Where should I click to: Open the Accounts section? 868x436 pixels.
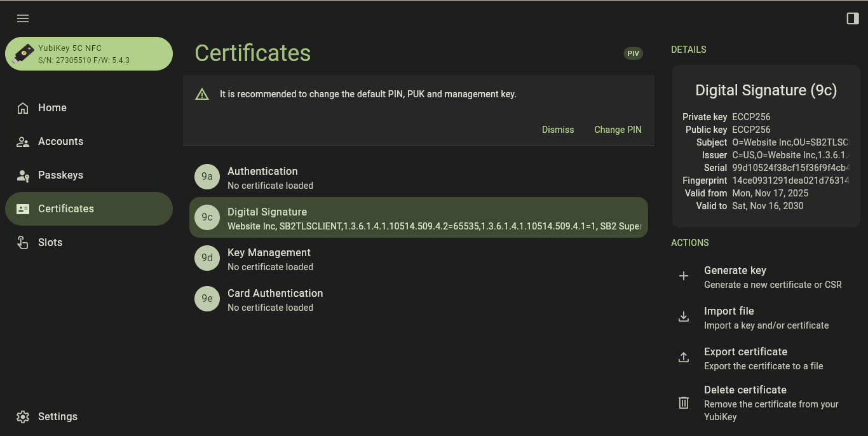tap(60, 142)
